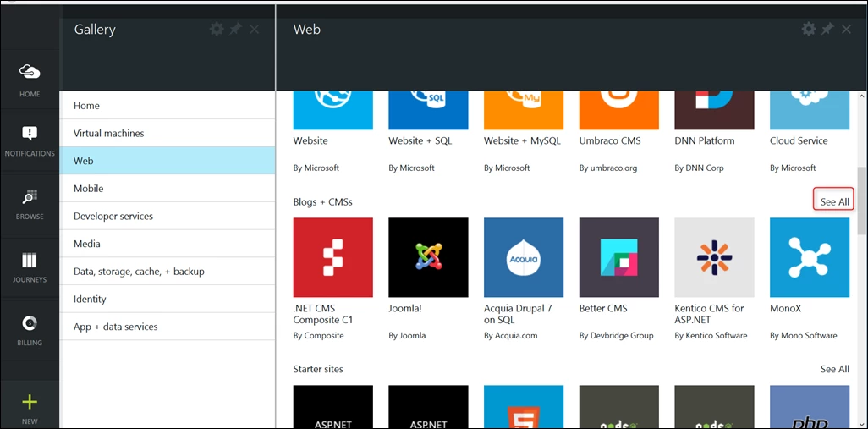Click the Web blade vertical scrollbar
868x429 pixels.
(862, 201)
